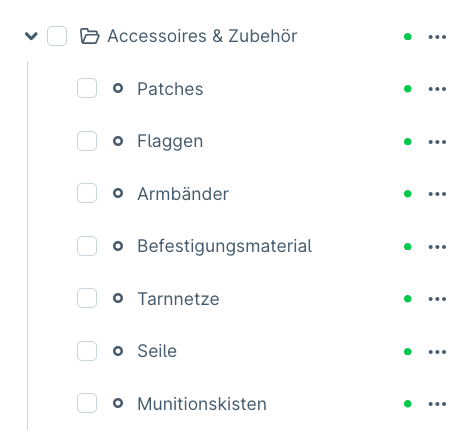Click the folder icon beside Accessoires & Zubehör

(90, 36)
